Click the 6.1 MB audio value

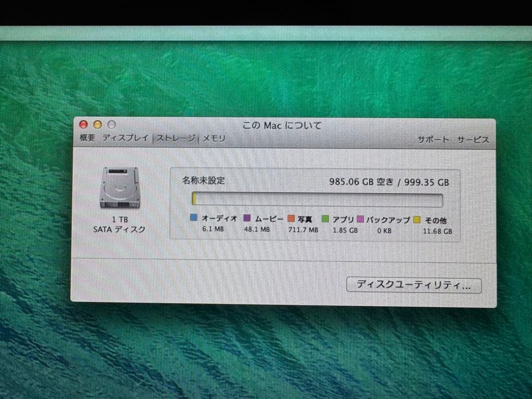tap(213, 229)
